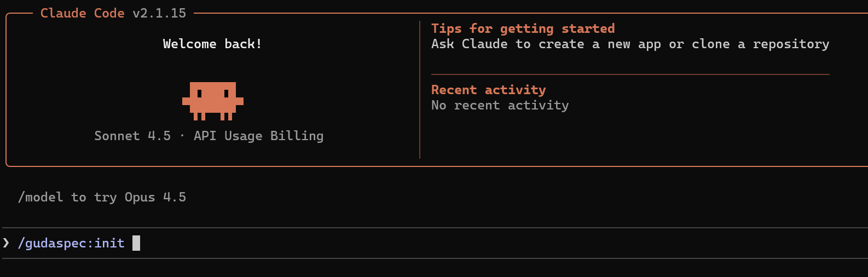The height and width of the screenshot is (277, 868).
Task: Click the "No recent activity" message
Action: coord(500,105)
